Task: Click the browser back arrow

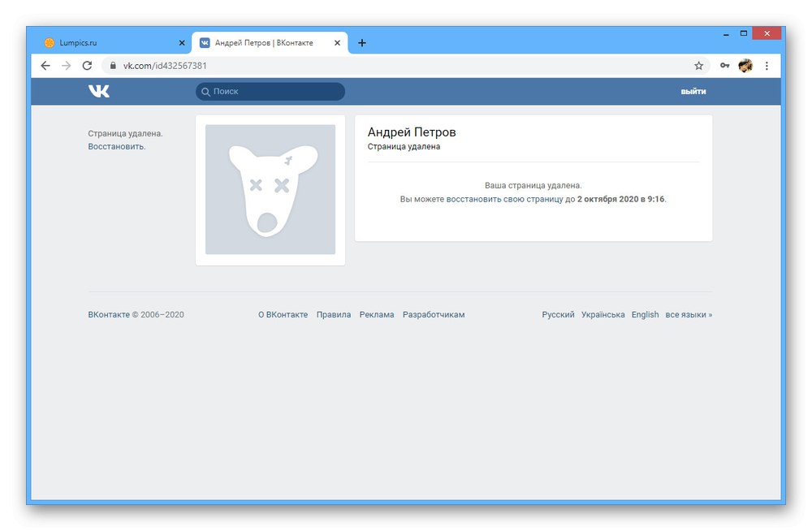Action: point(45,66)
